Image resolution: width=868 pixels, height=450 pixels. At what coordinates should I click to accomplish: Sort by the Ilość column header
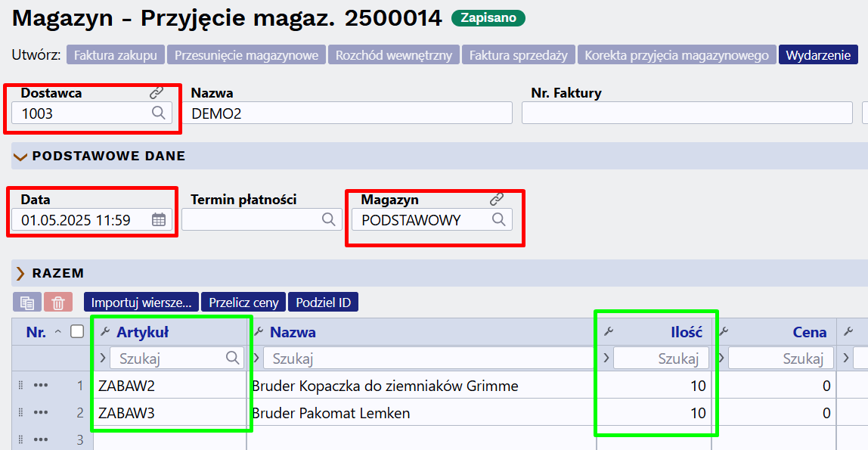[687, 332]
